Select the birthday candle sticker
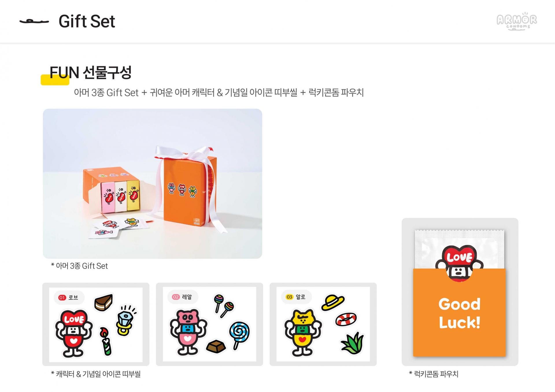 click(106, 341)
